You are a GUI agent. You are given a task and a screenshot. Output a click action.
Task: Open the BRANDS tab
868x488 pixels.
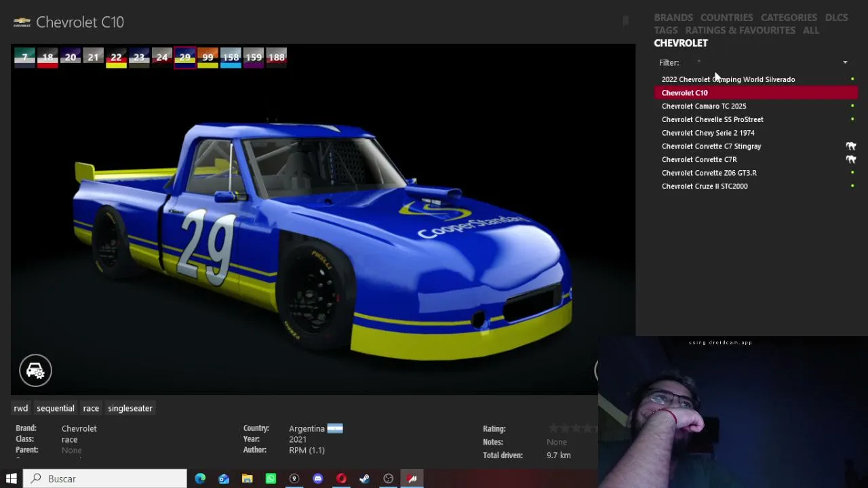click(673, 18)
